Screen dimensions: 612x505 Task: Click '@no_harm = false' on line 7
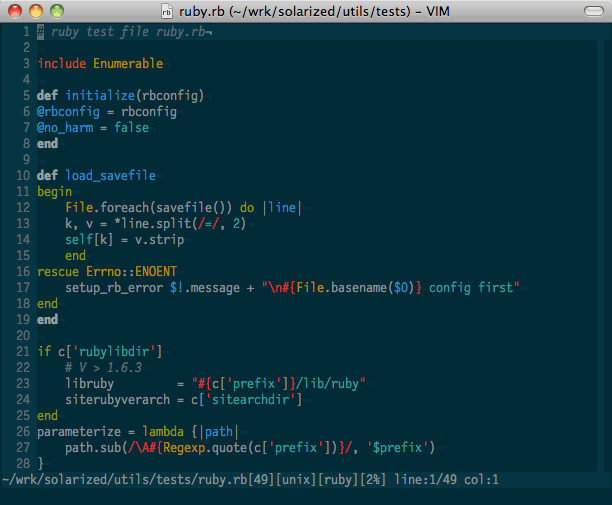pos(93,128)
